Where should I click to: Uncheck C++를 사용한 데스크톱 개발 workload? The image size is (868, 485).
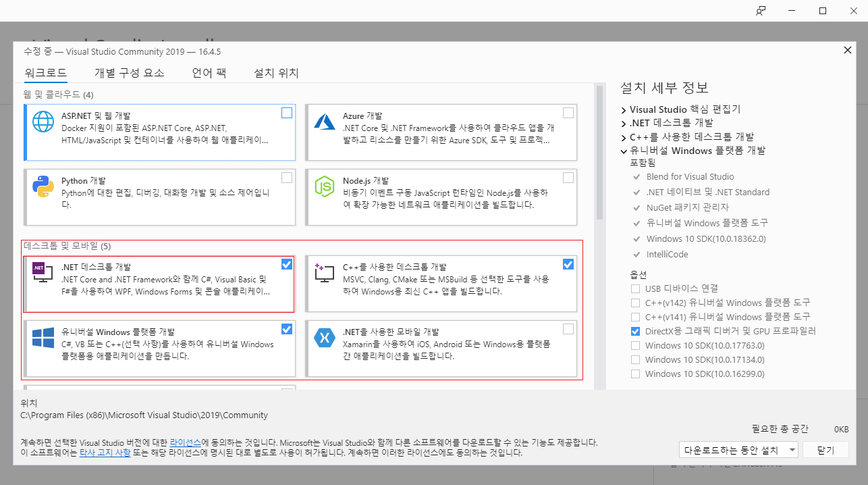(568, 264)
